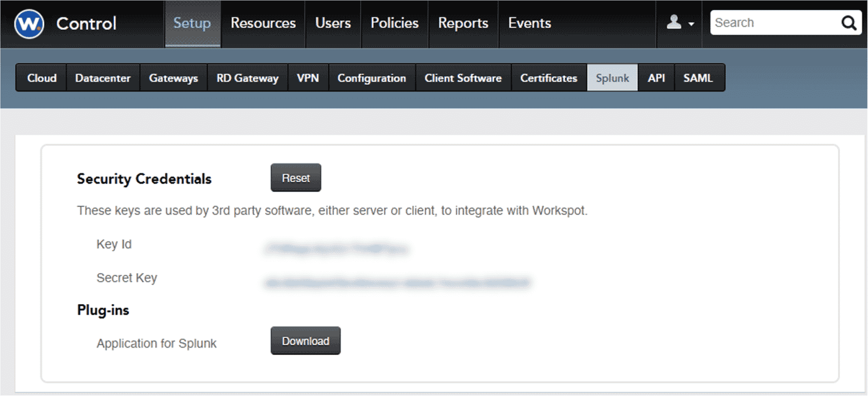Download the Application for Splunk plug-in
Viewport: 868px width, 397px height.
[x=306, y=341]
